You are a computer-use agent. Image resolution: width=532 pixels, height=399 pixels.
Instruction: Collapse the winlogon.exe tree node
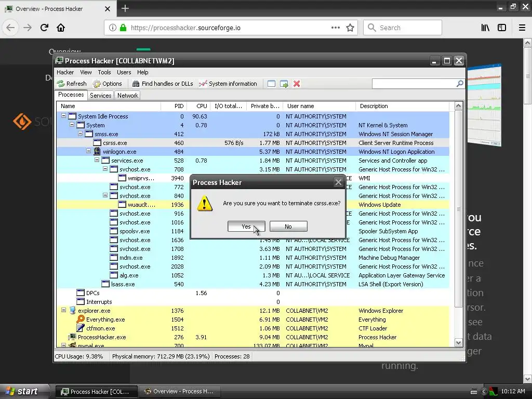tap(88, 151)
